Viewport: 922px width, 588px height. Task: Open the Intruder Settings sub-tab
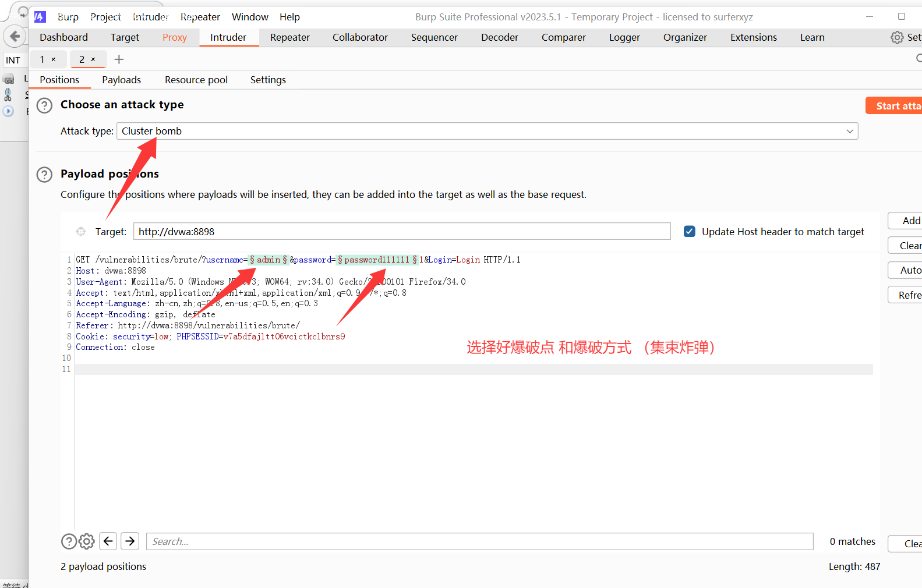(268, 80)
